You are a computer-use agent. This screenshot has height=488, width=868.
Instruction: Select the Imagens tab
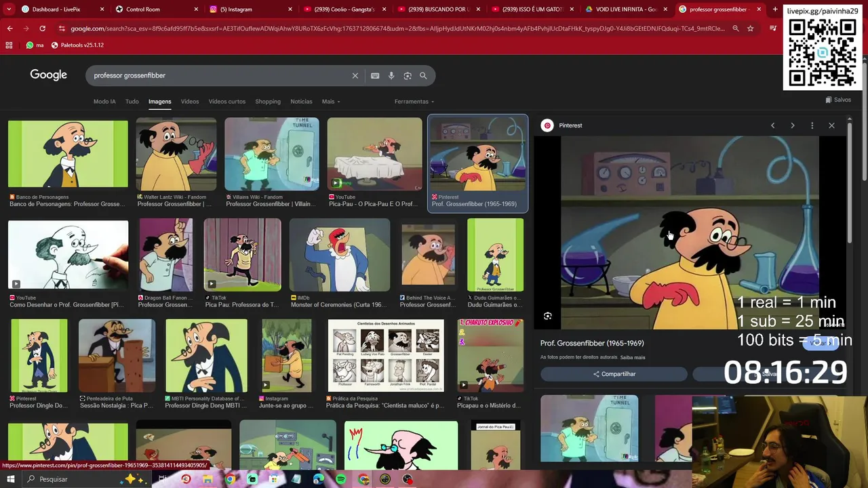[x=160, y=102]
